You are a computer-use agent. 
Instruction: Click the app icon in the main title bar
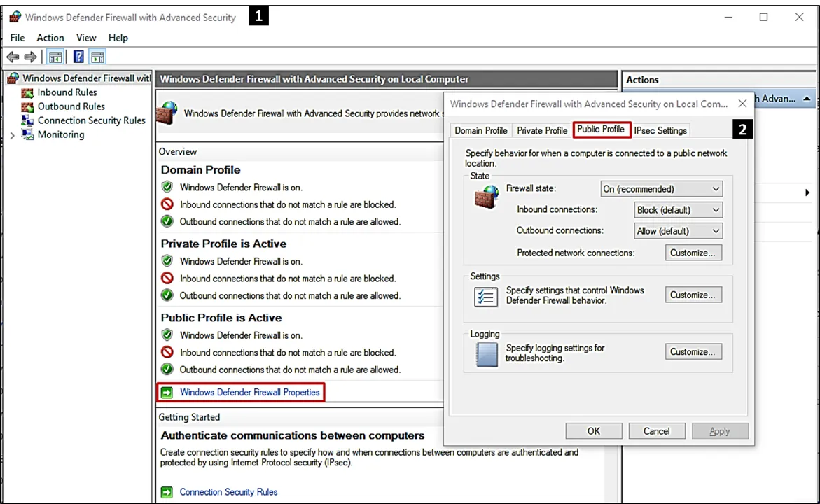coord(15,17)
